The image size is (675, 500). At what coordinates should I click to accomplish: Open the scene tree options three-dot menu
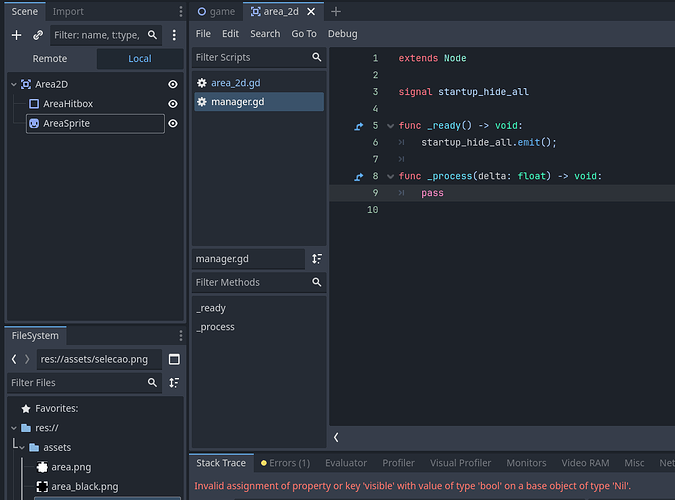tap(174, 35)
